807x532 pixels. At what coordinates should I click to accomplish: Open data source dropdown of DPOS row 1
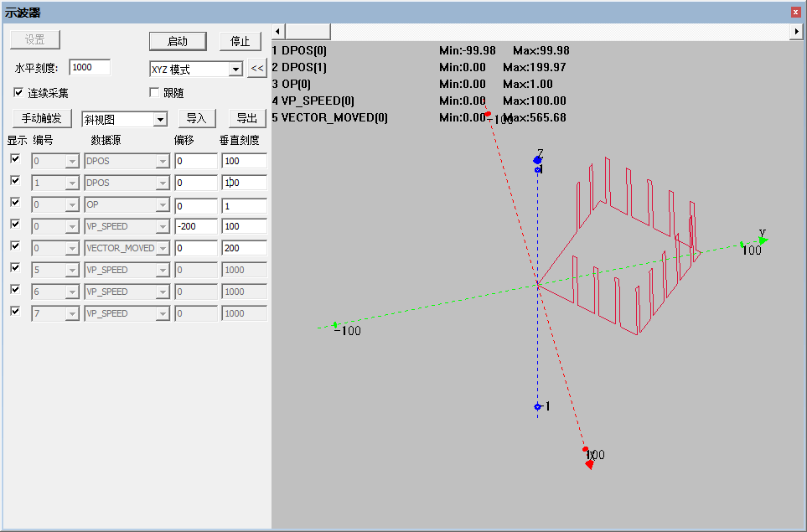click(x=163, y=183)
